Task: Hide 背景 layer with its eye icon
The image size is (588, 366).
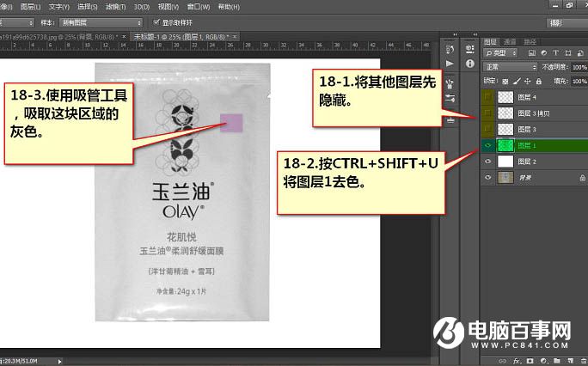Action: pos(487,178)
